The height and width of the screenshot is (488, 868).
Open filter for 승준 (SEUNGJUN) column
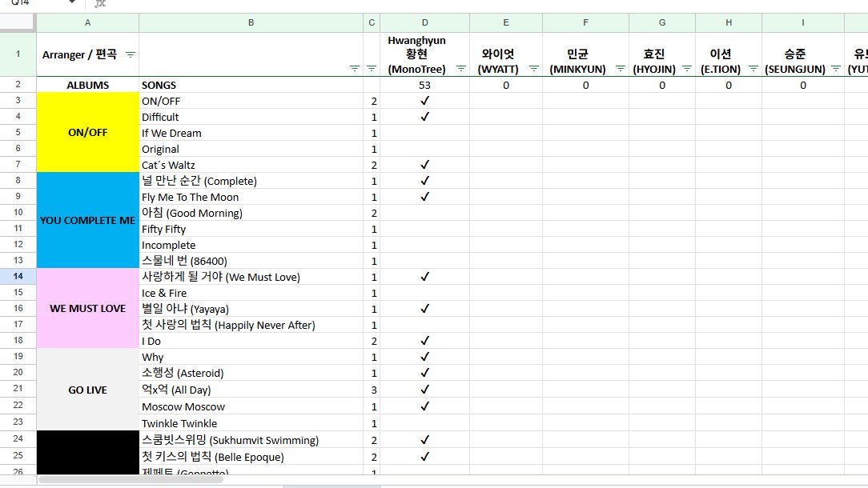835,69
